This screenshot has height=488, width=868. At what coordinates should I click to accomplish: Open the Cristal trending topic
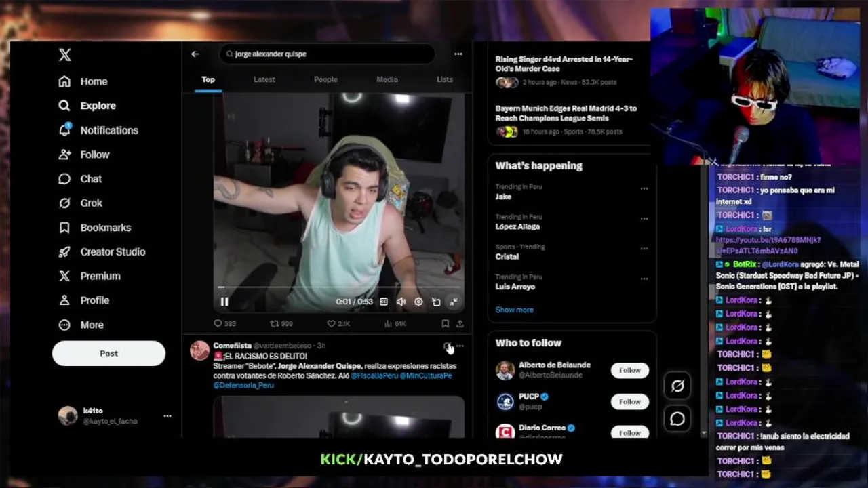coord(507,257)
